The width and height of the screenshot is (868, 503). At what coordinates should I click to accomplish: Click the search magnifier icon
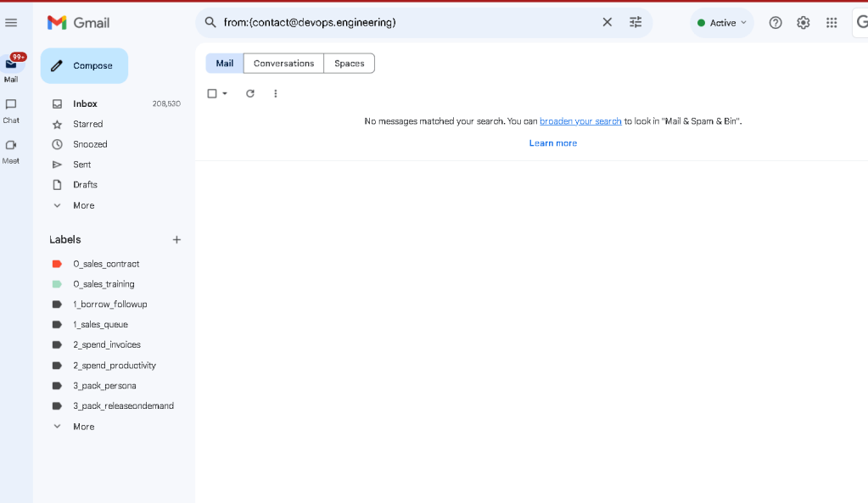pyautogui.click(x=210, y=22)
